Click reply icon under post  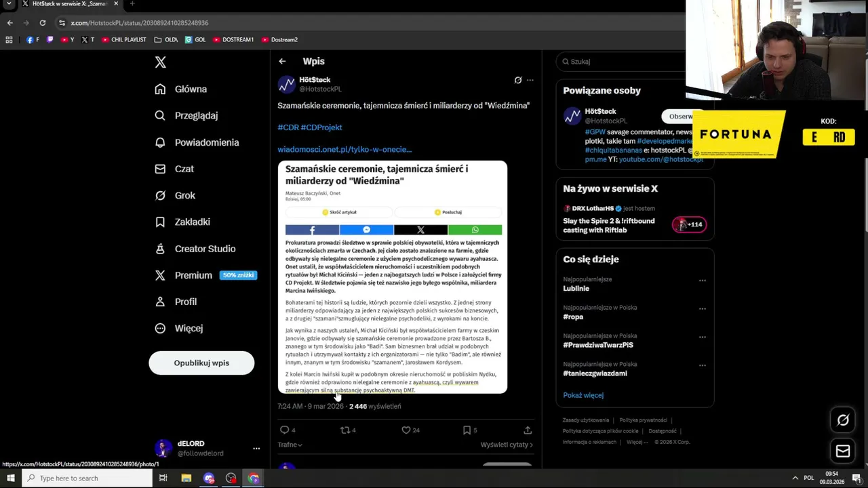click(285, 430)
